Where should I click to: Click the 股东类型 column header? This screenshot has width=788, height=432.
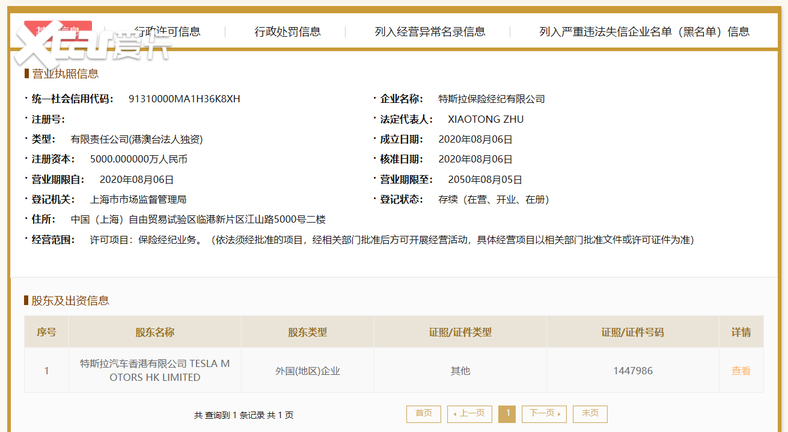(x=307, y=332)
